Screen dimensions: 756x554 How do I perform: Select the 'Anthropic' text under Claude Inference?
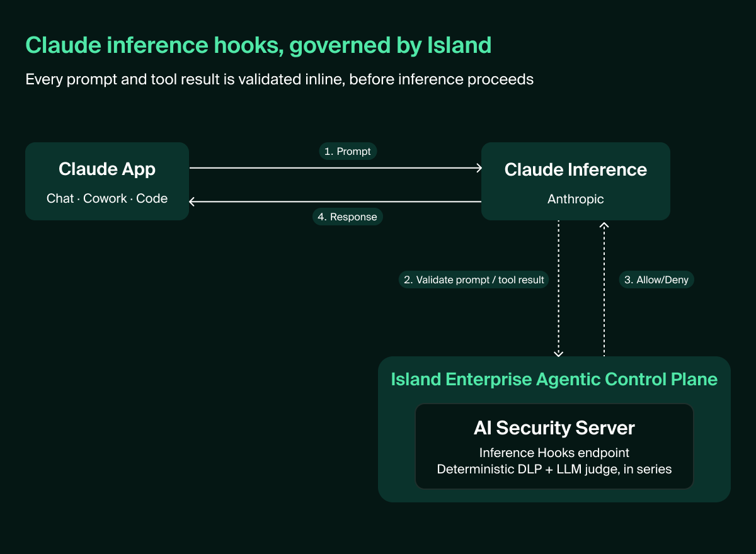[576, 199]
